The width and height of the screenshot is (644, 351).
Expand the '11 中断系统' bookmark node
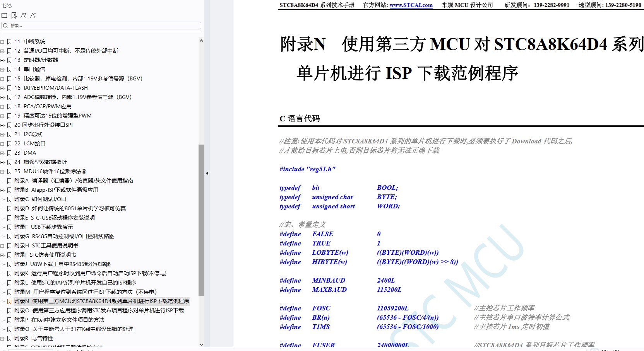coord(2,41)
